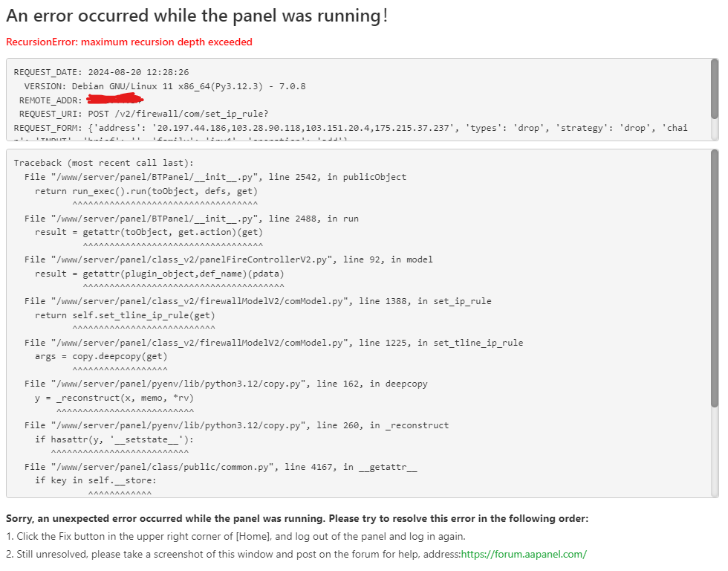Viewport: 728px width, 571px height.
Task: Open the forum.aapanel.com help link
Action: point(524,554)
